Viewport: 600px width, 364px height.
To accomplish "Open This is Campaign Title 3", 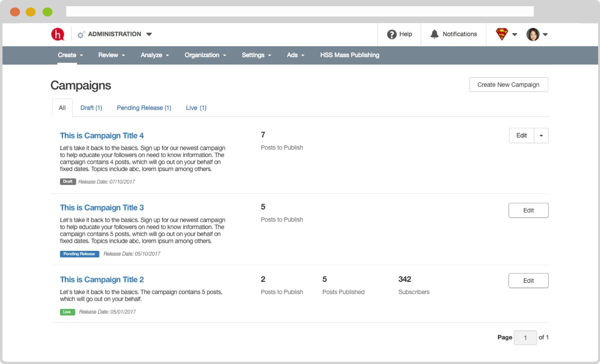I will pyautogui.click(x=102, y=208).
